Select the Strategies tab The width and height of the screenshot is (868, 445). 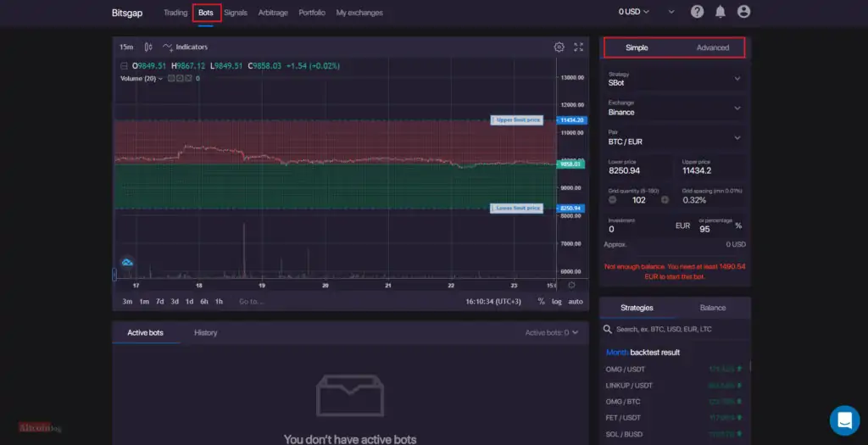pos(637,308)
